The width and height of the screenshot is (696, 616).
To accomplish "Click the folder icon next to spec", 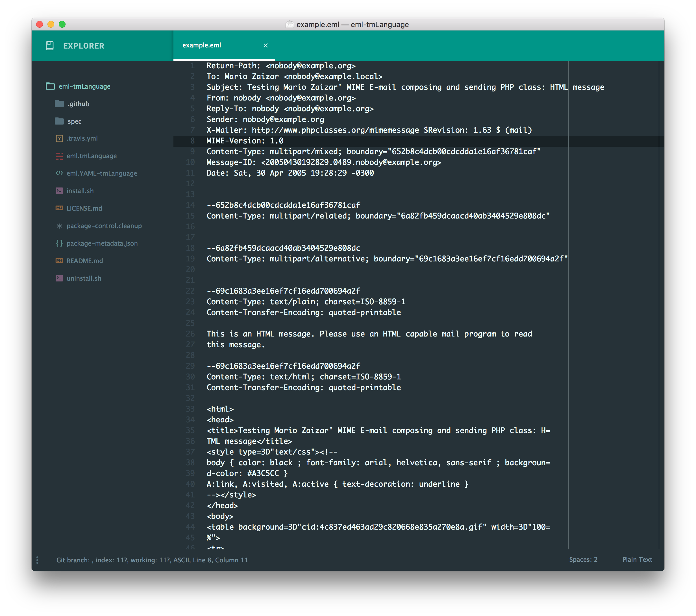I will pos(59,121).
